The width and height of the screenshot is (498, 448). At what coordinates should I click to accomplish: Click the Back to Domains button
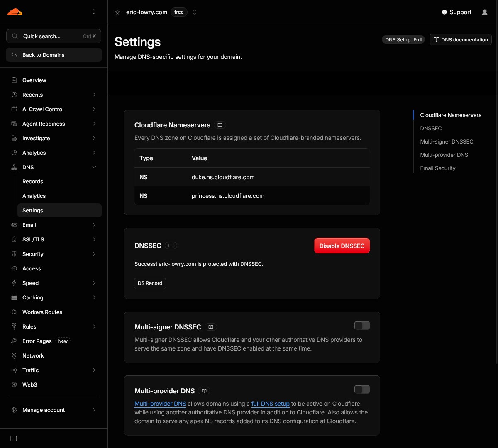54,55
